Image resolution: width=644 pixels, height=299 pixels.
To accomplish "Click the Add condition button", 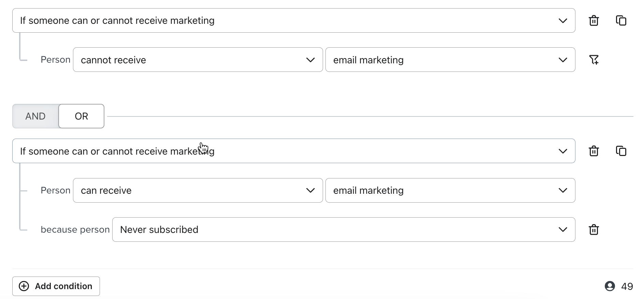I will tap(56, 286).
